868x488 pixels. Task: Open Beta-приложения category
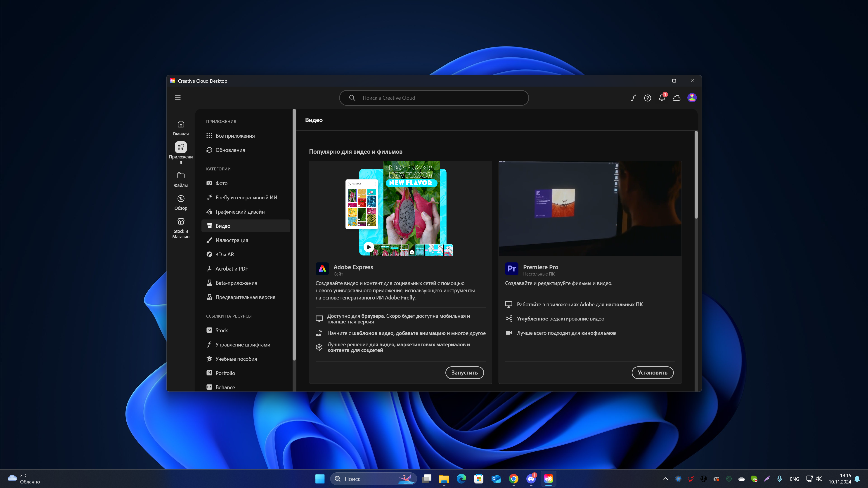pyautogui.click(x=246, y=283)
